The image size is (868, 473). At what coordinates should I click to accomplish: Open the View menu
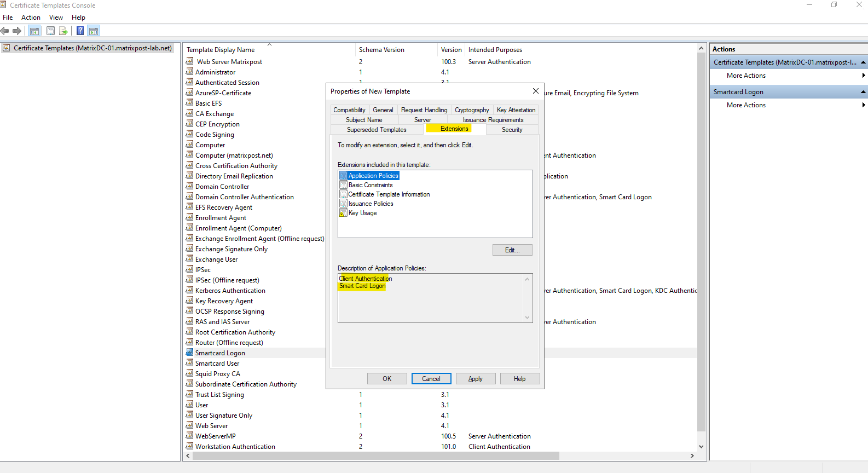click(56, 18)
